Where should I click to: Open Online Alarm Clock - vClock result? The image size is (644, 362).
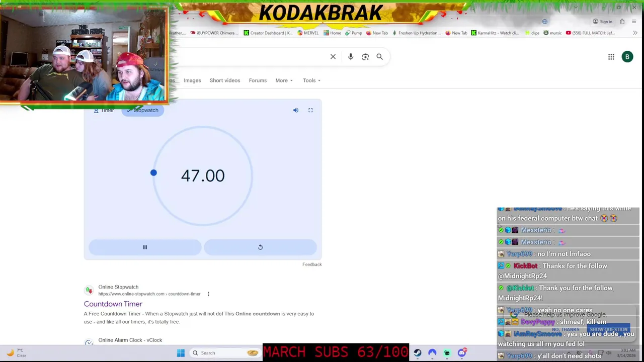coord(130,340)
